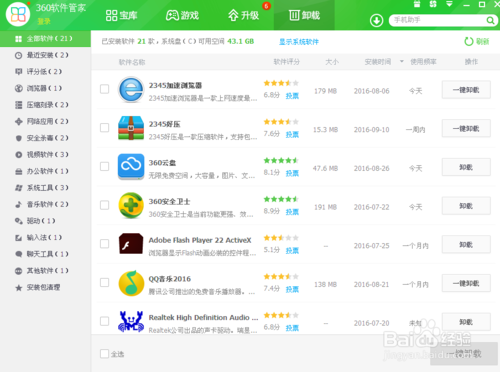
Task: Switch to the 升级 tab
Action: point(243,15)
